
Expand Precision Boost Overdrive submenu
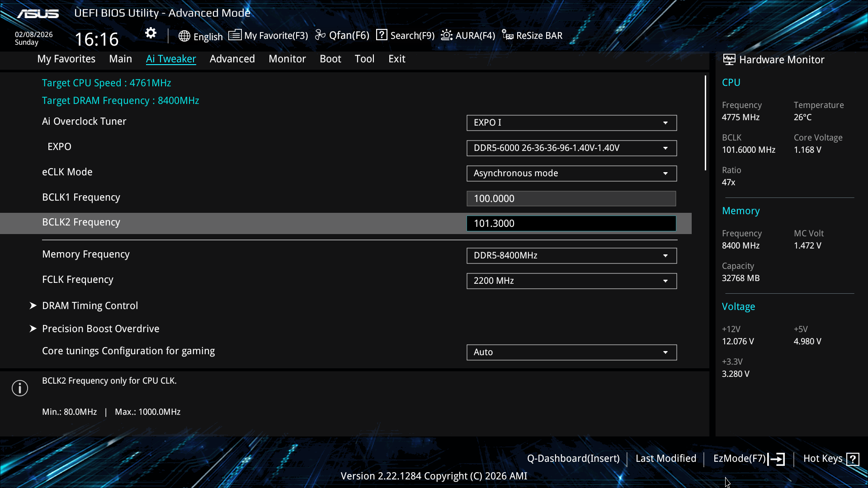pyautogui.click(x=100, y=329)
